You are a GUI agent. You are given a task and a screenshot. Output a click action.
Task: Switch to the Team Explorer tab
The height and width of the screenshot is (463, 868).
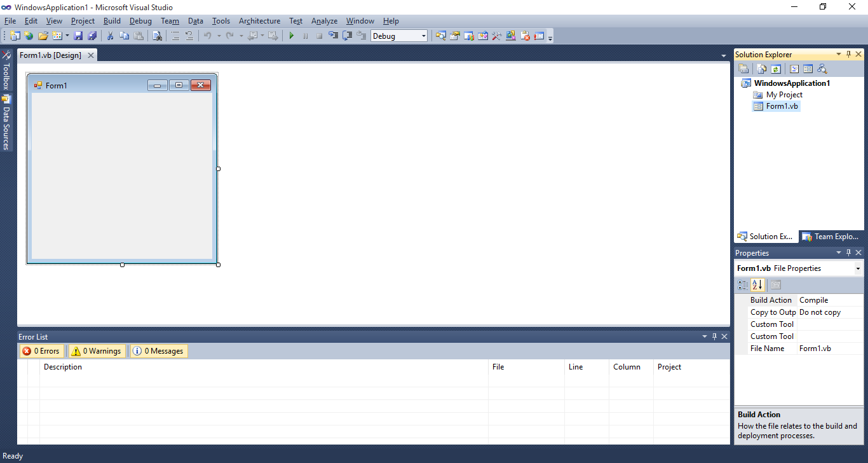click(x=831, y=236)
